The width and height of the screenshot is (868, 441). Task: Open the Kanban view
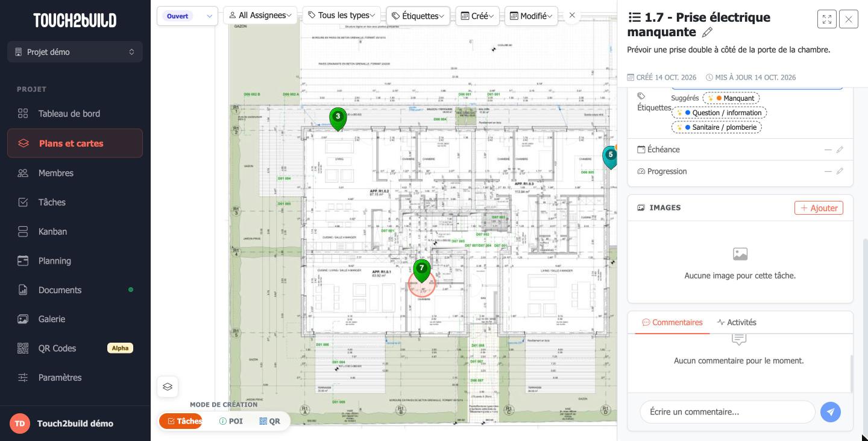tap(75, 232)
